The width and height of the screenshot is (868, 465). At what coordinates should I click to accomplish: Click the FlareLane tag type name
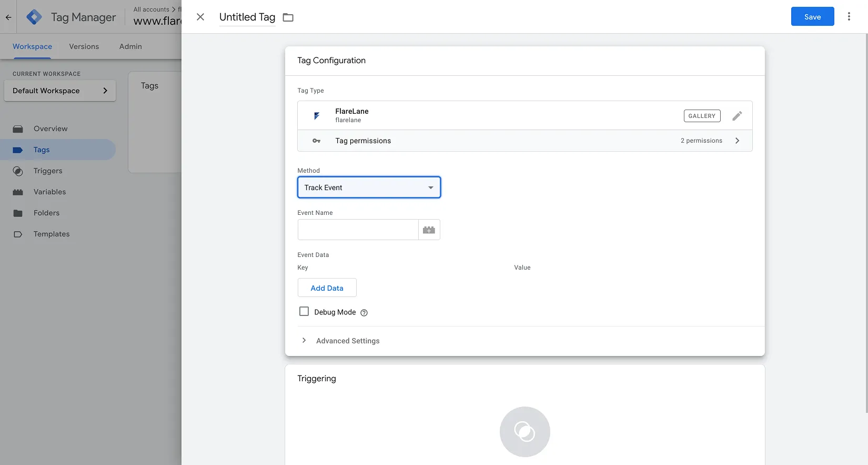(352, 111)
